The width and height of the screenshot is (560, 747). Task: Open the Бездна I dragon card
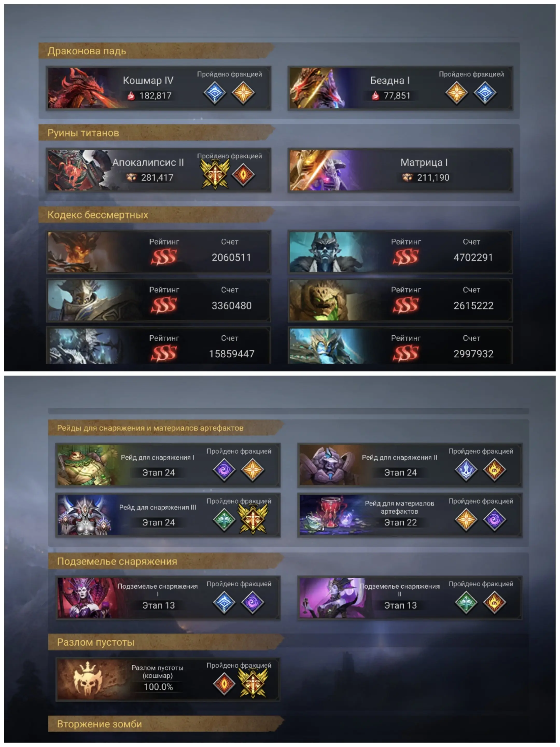(x=401, y=88)
